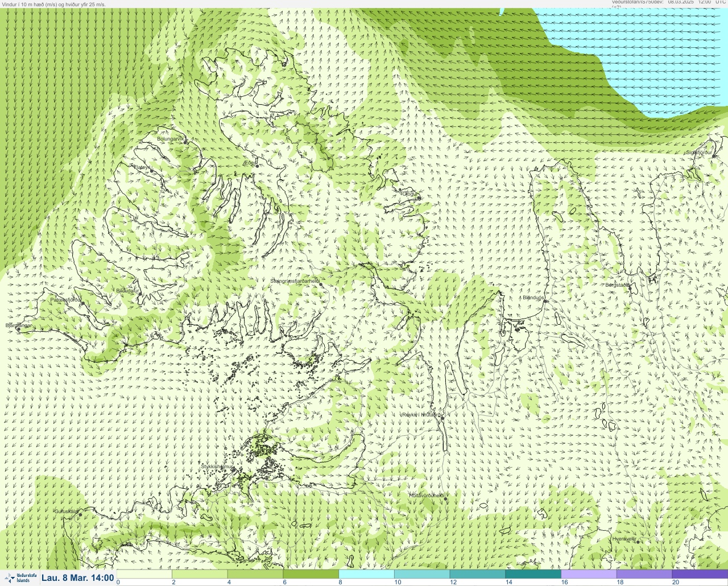This screenshot has height=586, width=728.
Task: Click the '08.03.2025' run date in header
Action: point(681,2)
